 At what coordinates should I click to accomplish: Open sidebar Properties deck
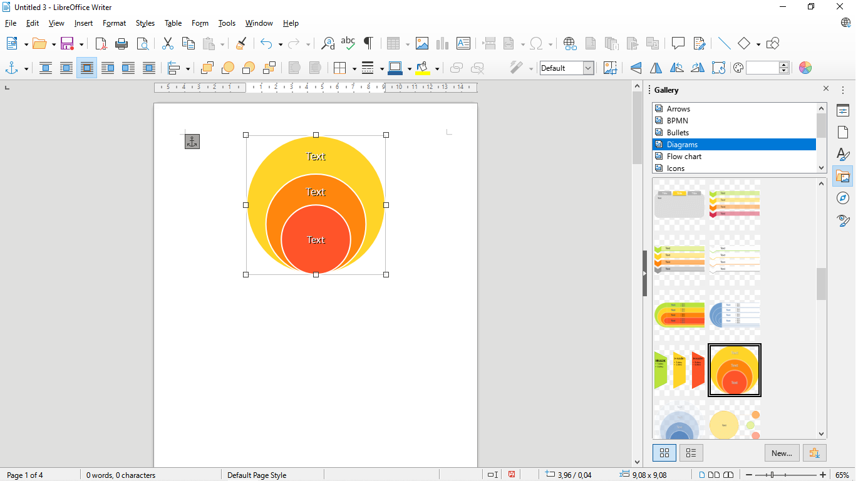tap(843, 111)
